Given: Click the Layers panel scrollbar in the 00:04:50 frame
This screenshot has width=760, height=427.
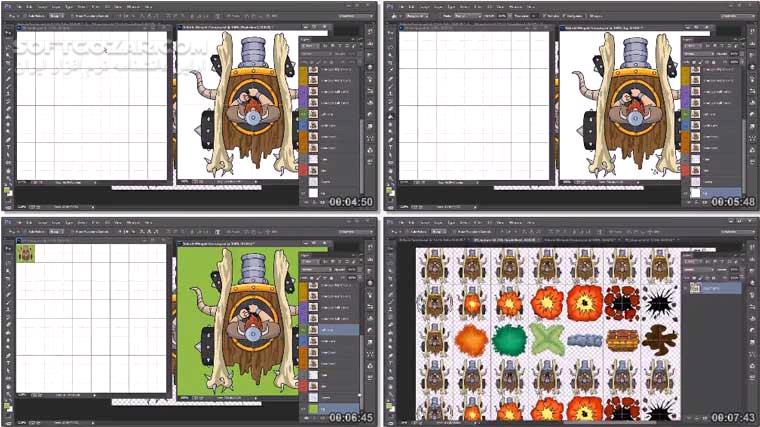Looking at the screenshot, I should pyautogui.click(x=361, y=155).
